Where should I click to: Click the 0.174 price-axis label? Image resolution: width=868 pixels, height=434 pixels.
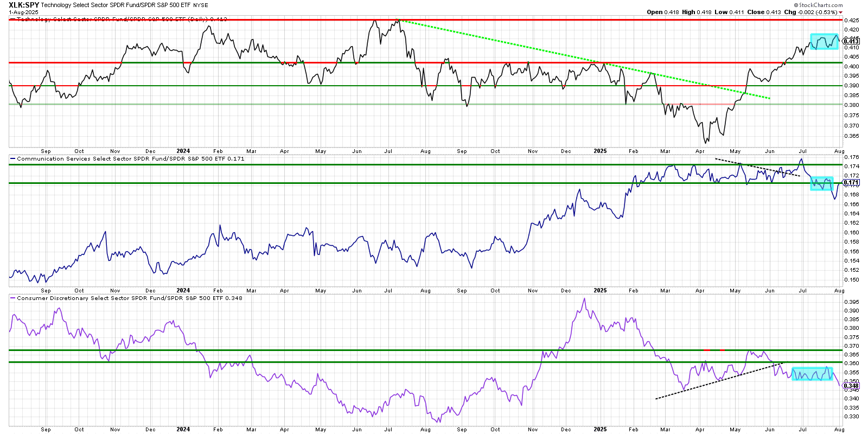click(851, 167)
